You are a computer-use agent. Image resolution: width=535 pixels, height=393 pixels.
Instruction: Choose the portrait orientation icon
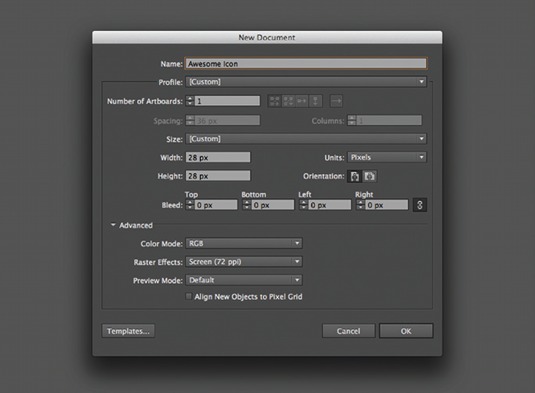click(x=355, y=176)
